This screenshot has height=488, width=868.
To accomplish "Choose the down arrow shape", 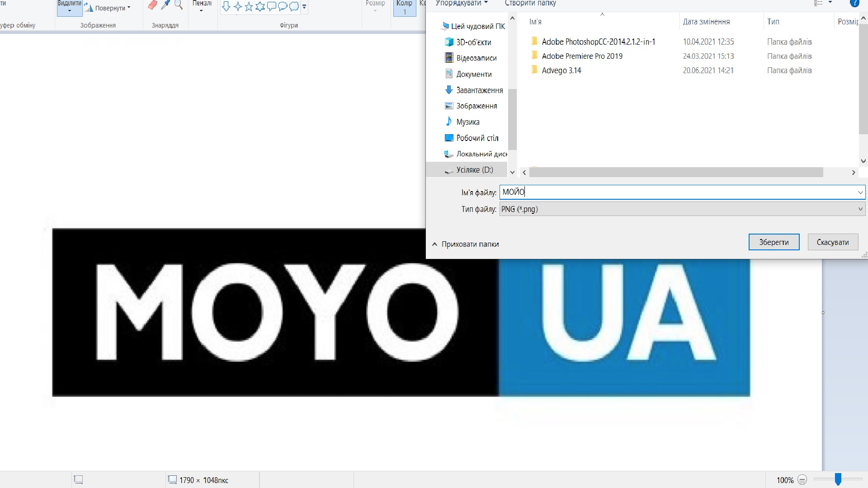I will coord(226,6).
